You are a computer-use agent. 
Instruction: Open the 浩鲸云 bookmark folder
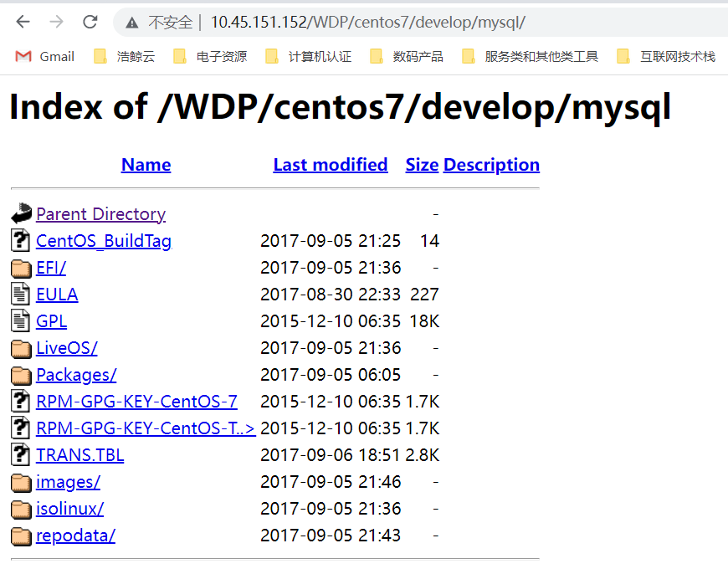[124, 57]
